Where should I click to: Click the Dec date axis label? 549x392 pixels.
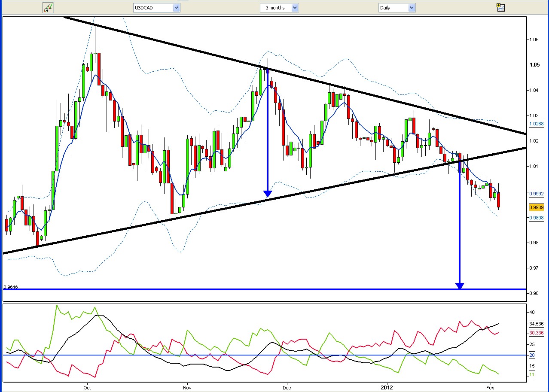(287, 387)
